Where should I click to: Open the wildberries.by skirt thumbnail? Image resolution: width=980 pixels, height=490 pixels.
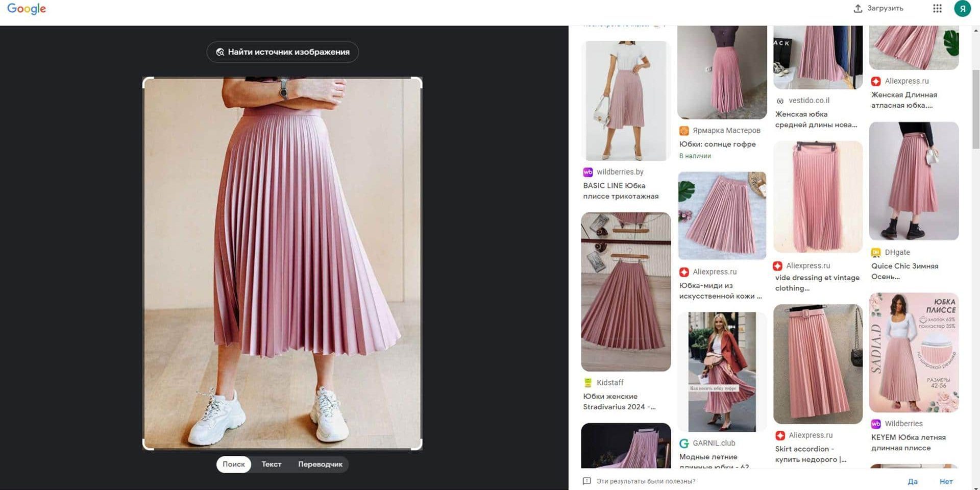[626, 101]
